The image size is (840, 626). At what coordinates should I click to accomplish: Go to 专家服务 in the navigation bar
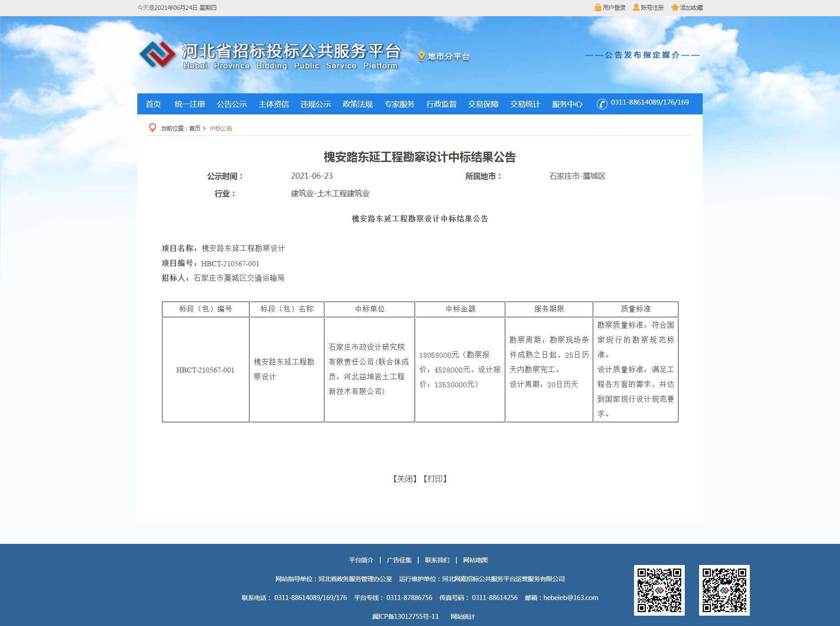coord(399,104)
